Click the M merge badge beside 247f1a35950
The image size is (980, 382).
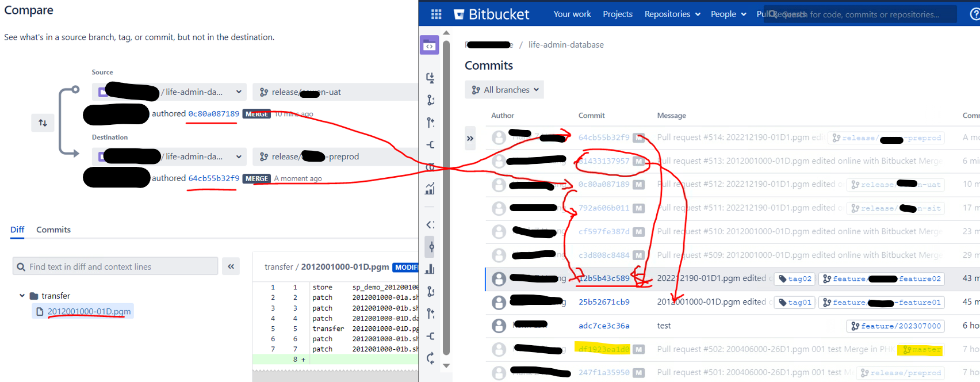point(638,373)
